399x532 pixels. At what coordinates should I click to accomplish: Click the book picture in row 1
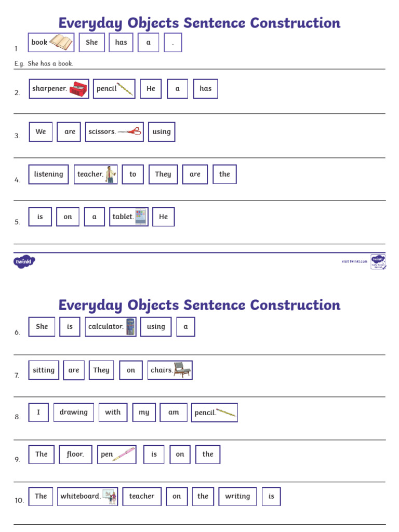(x=61, y=43)
